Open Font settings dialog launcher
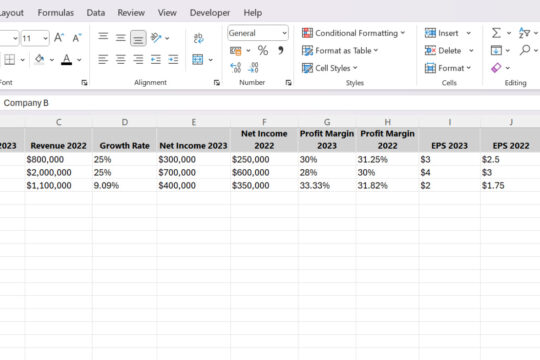The height and width of the screenshot is (360, 540). tap(84, 83)
